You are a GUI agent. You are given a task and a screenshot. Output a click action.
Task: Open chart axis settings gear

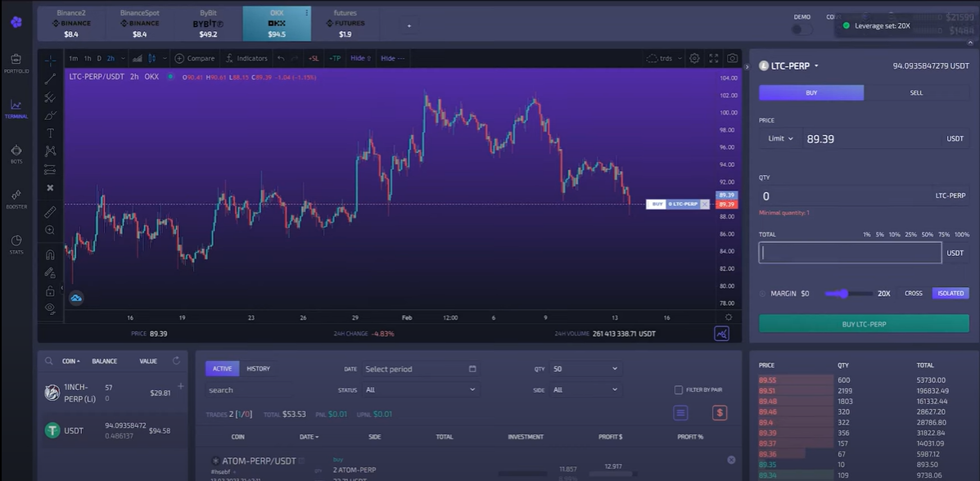[x=728, y=317]
